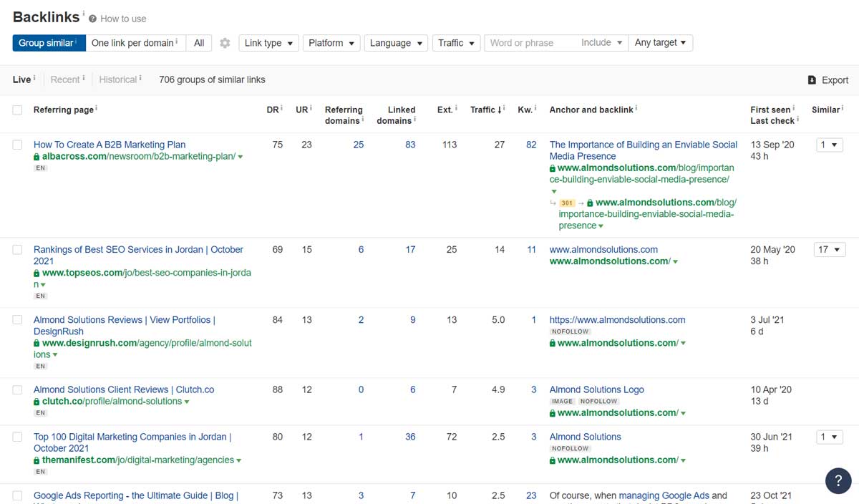Select the All links tab
The image size is (859, 504).
(x=199, y=43)
